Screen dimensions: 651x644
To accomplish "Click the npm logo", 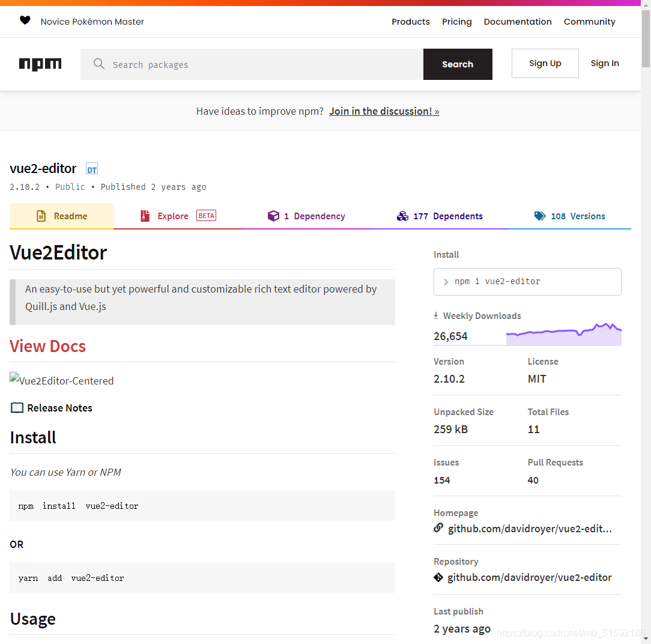I will (40, 64).
